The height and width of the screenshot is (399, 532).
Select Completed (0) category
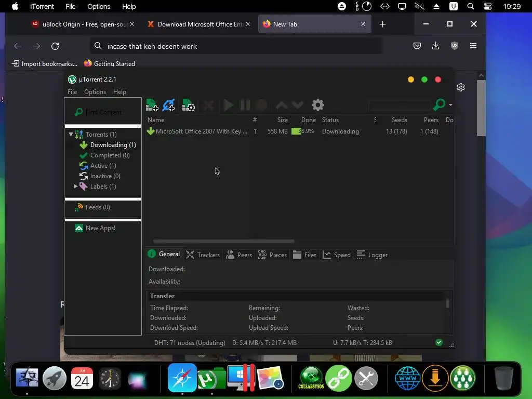pyautogui.click(x=110, y=155)
